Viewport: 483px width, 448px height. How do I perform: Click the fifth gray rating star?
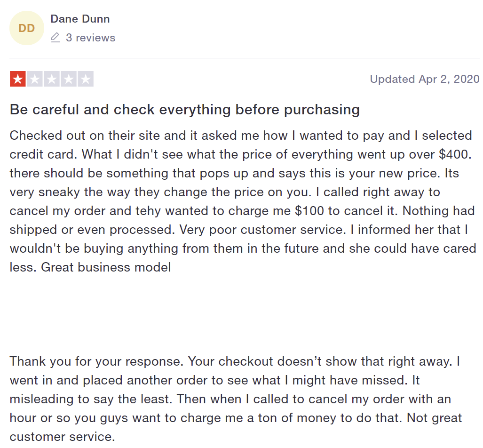point(86,79)
